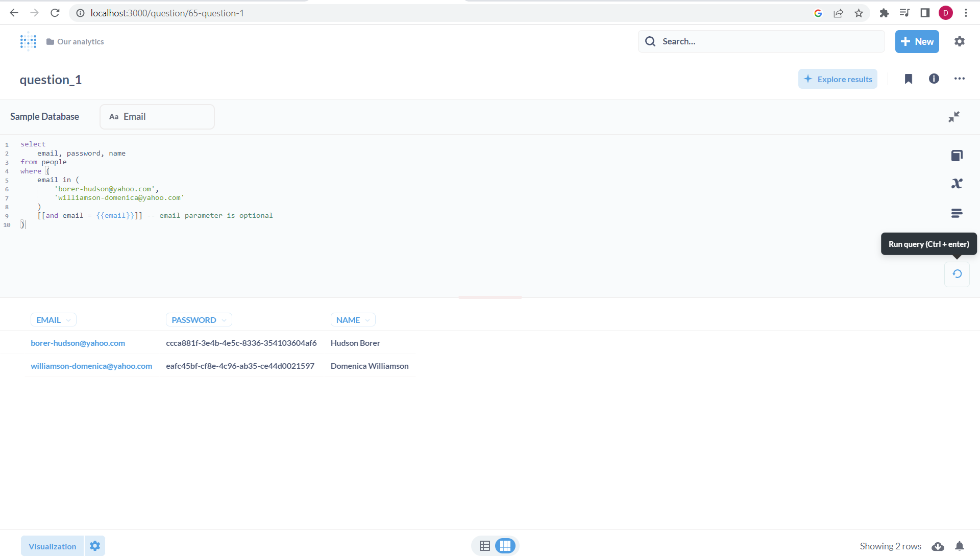Open Metabase home logo
This screenshot has width=980, height=557.
tap(28, 42)
